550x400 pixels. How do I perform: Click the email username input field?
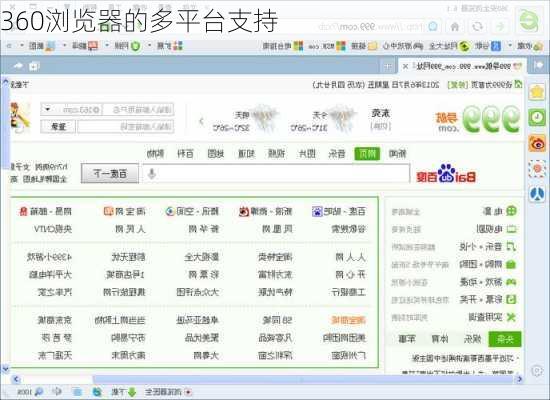tap(138, 110)
